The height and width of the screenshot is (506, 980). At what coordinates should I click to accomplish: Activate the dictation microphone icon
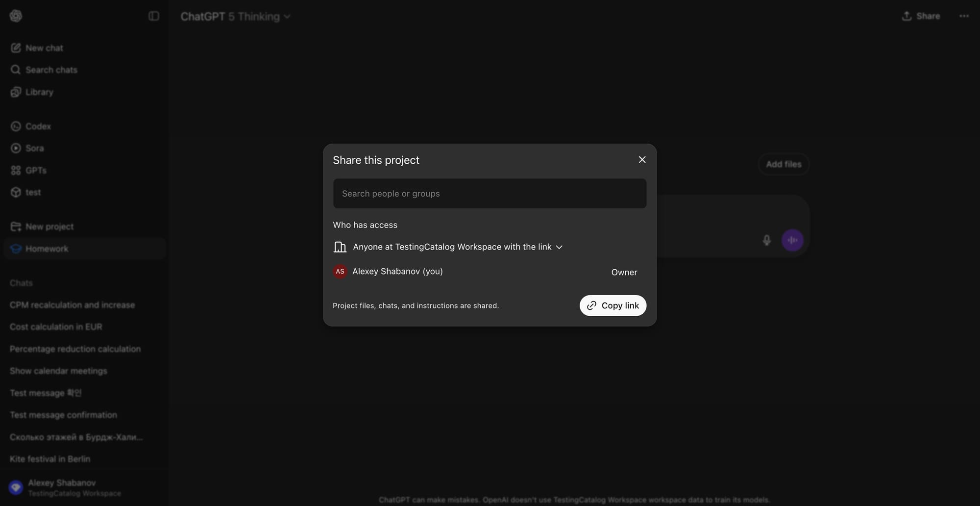pyautogui.click(x=766, y=240)
